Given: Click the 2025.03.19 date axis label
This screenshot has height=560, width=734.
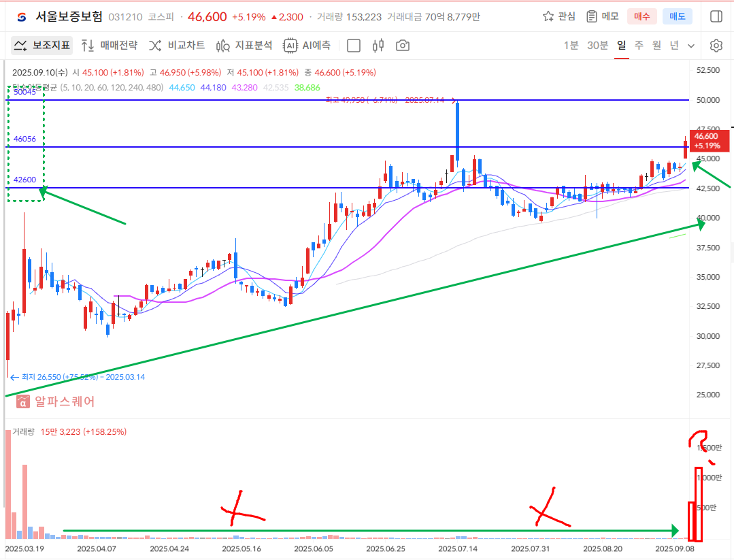Looking at the screenshot, I should [24, 548].
